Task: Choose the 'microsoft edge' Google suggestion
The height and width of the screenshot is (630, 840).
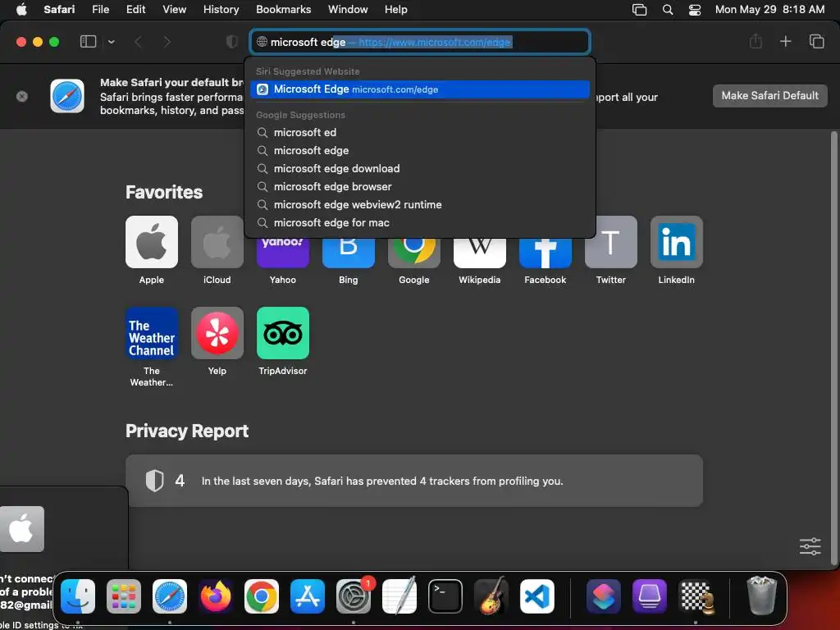Action: pyautogui.click(x=420, y=151)
